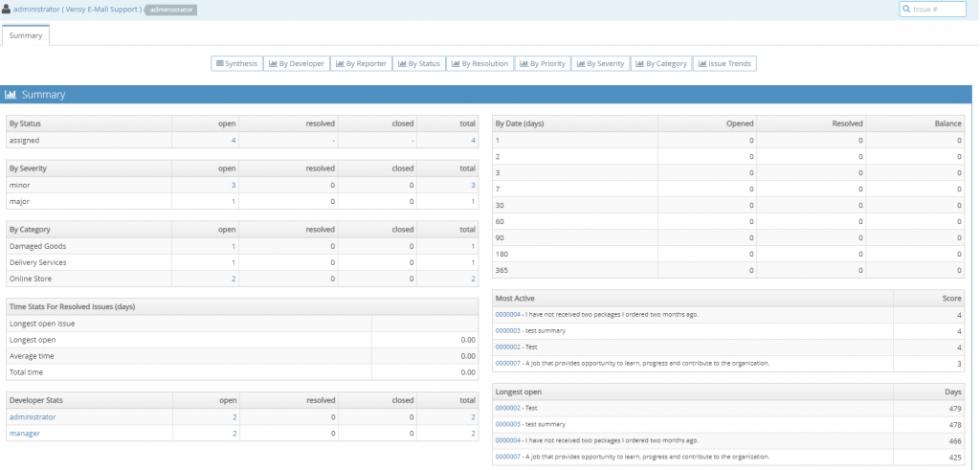This screenshot has height=470, width=980.
Task: Open the Issue Trends graph
Action: (724, 63)
